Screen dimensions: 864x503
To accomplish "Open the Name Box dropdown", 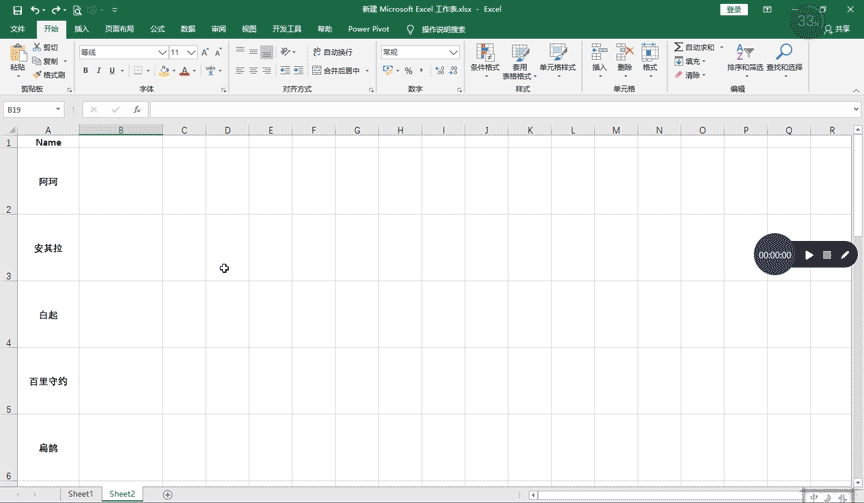I will point(58,110).
